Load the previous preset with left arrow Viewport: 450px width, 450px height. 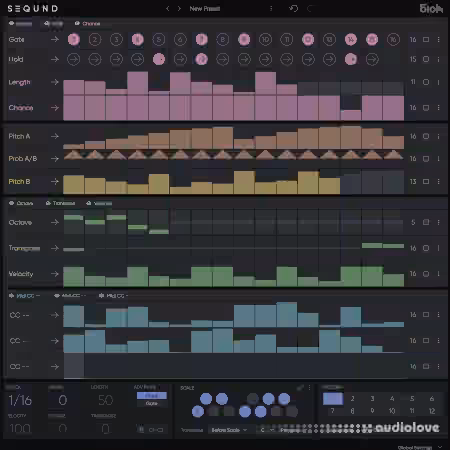(x=168, y=9)
